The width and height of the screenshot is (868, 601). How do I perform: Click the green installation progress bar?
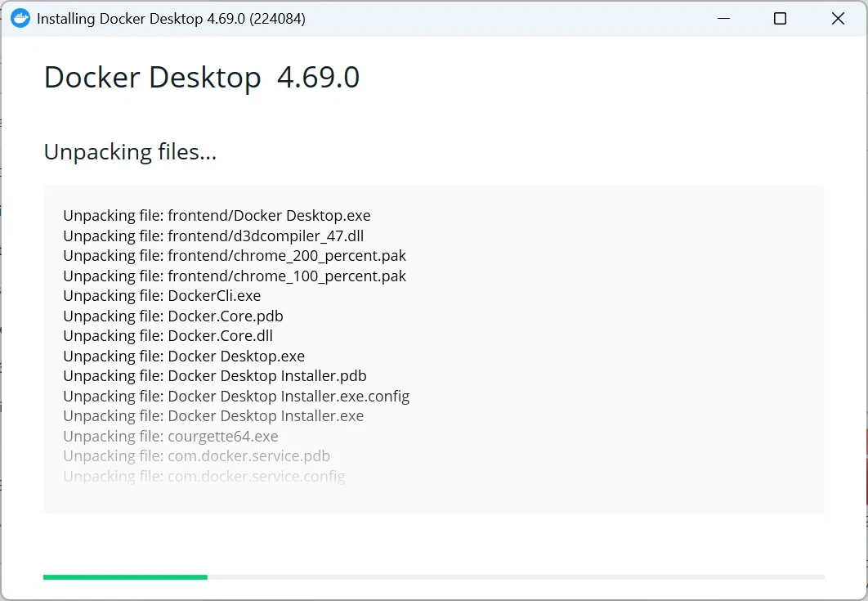[x=125, y=577]
